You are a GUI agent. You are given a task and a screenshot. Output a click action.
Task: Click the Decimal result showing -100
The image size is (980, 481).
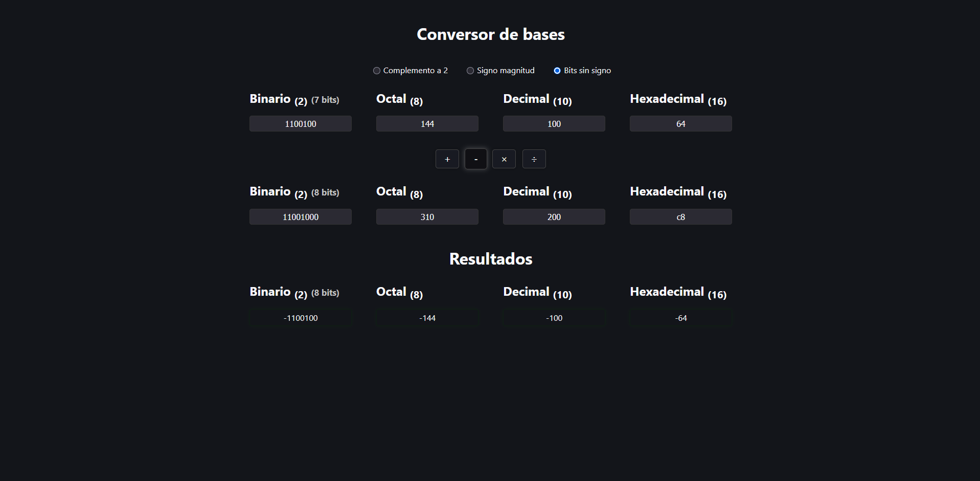pos(554,318)
